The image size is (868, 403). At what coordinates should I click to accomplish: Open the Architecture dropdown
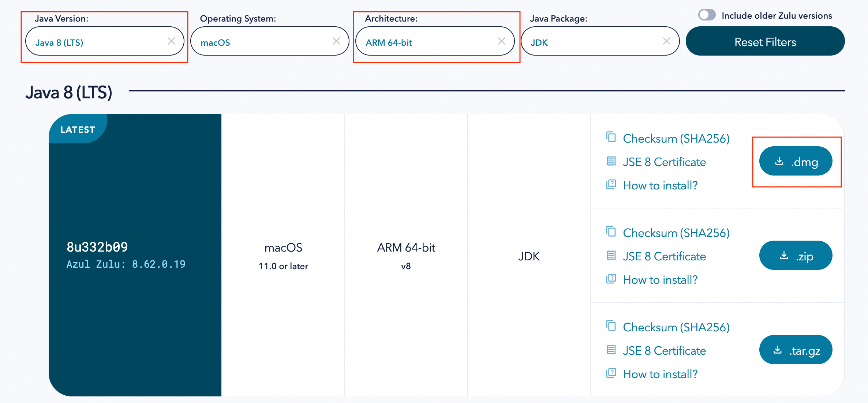pos(435,41)
